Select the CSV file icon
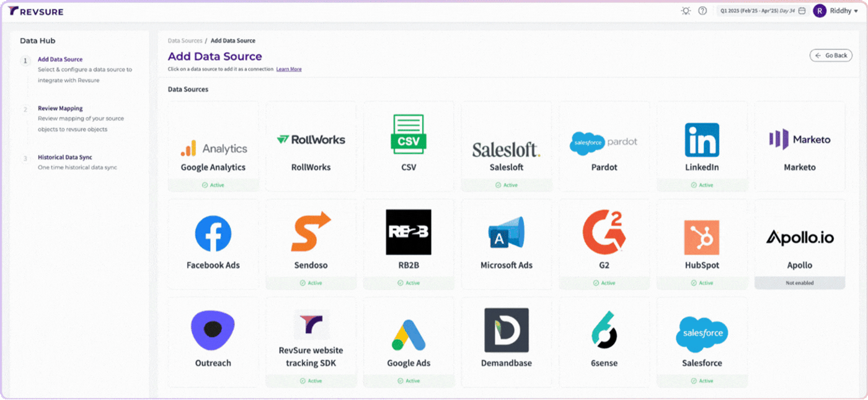 coord(409,133)
